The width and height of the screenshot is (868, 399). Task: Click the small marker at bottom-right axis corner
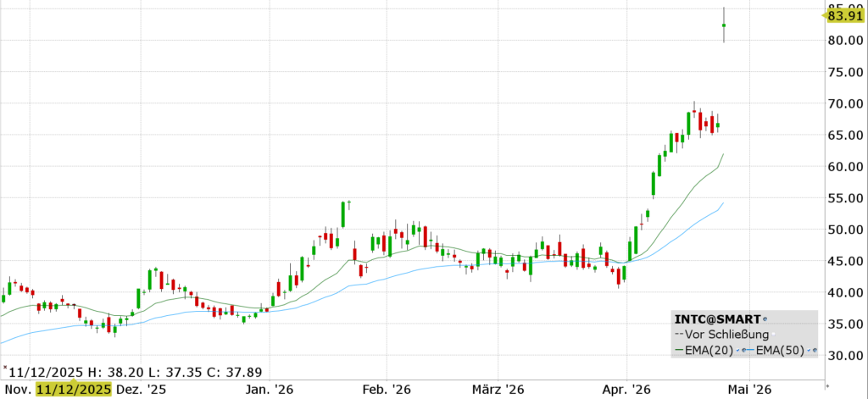(x=827, y=386)
